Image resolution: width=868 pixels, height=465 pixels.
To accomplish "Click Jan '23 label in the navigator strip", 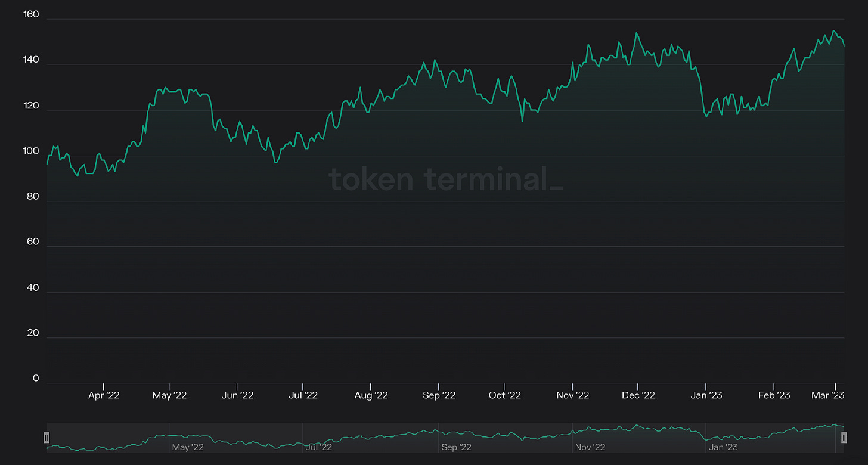I will pyautogui.click(x=723, y=447).
